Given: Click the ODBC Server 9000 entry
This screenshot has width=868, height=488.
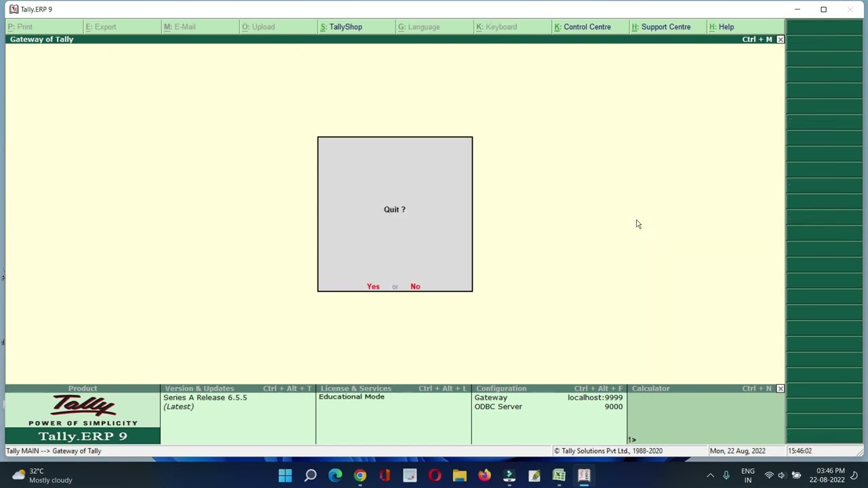Looking at the screenshot, I should [x=549, y=407].
